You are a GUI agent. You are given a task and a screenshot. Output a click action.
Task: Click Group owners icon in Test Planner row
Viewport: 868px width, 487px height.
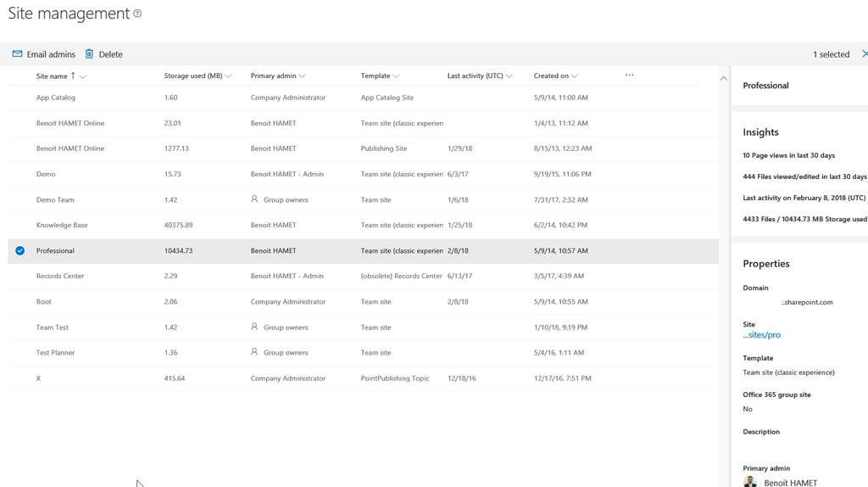[254, 352]
